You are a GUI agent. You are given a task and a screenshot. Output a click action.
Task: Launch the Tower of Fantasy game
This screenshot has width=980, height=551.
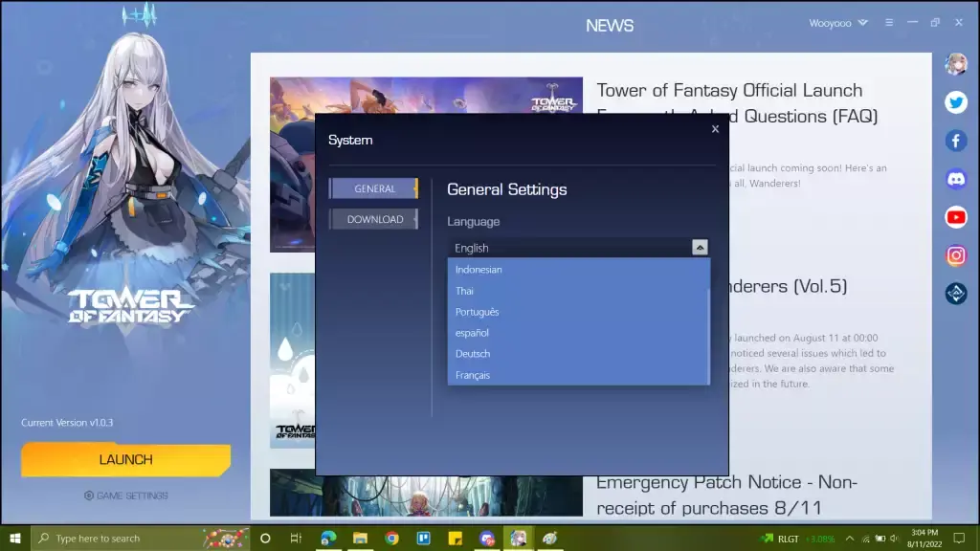125,460
